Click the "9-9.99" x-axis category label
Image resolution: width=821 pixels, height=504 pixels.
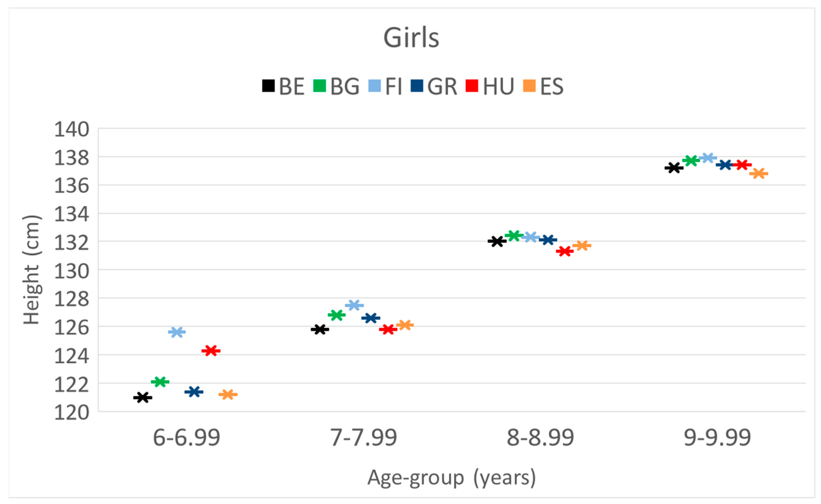717,438
